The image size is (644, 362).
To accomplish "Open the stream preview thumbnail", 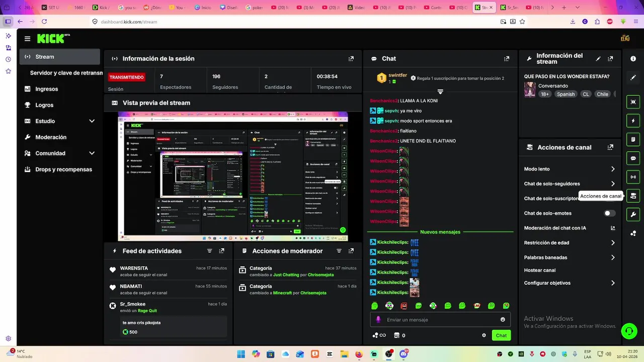I will [233, 176].
